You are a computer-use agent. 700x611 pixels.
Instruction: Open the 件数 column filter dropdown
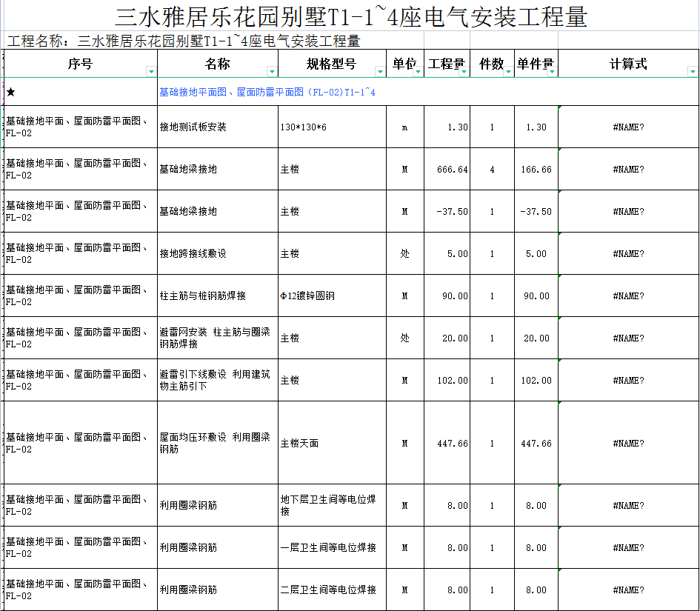point(508,71)
